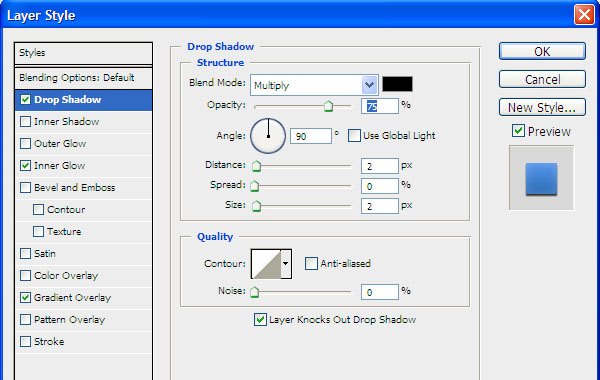Click the Noise slider handle
The image size is (600, 380).
tap(254, 292)
